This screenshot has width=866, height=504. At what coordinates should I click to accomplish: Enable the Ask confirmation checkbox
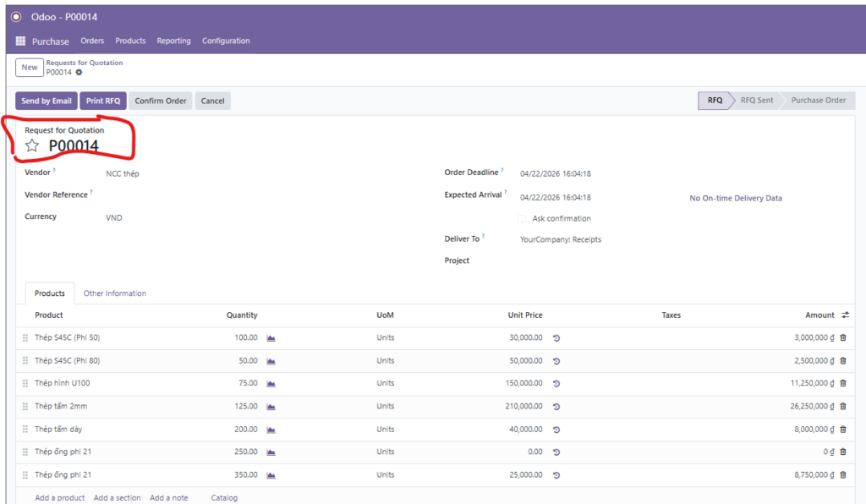click(x=522, y=218)
